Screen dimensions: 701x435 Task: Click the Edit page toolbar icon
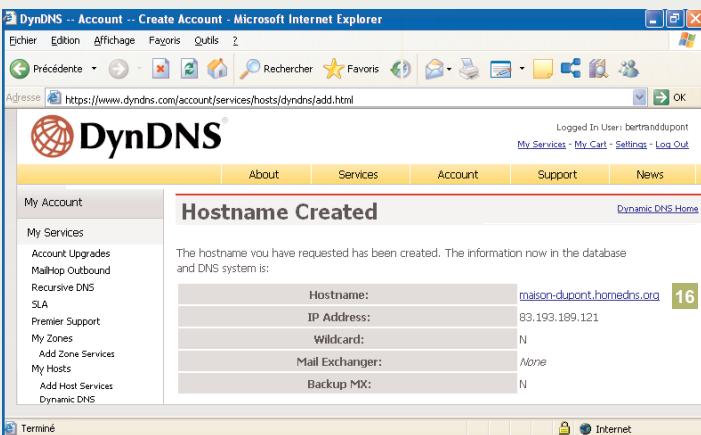click(501, 69)
